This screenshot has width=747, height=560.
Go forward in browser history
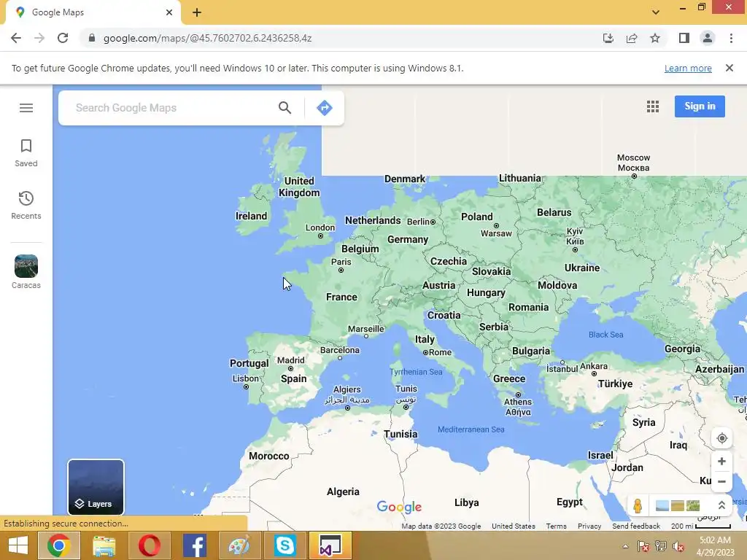39,38
